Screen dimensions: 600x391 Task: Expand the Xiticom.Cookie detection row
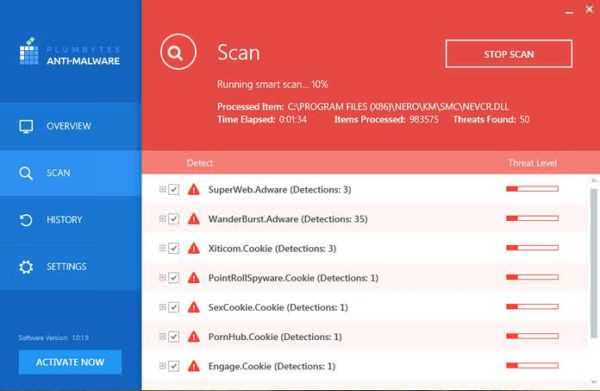click(162, 248)
